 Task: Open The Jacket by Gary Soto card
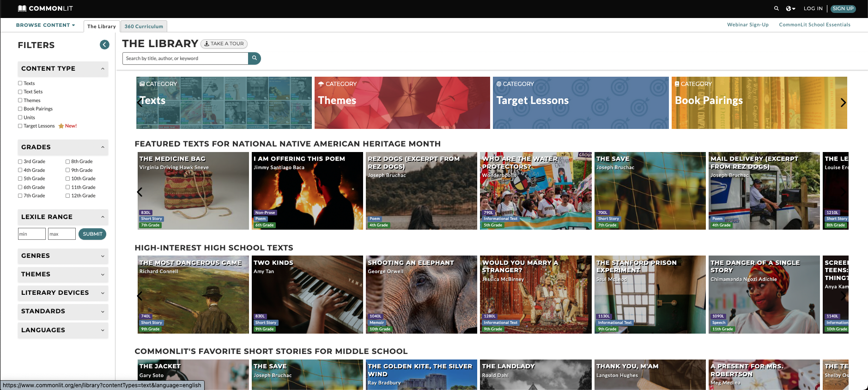pos(193,375)
